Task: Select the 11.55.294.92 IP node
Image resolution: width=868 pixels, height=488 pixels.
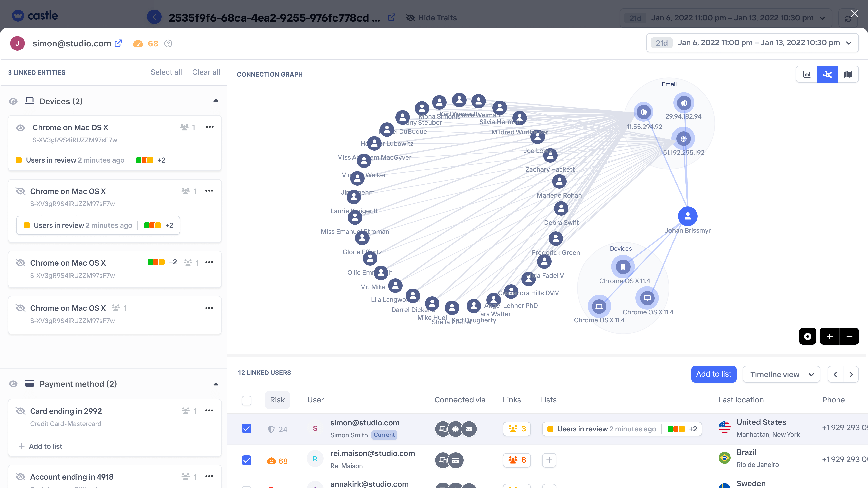Action: tap(644, 112)
